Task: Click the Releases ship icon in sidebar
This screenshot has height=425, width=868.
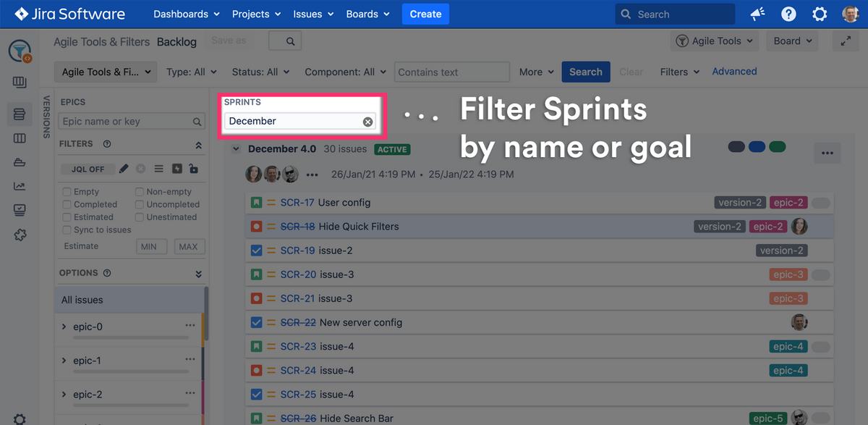Action: tap(20, 162)
